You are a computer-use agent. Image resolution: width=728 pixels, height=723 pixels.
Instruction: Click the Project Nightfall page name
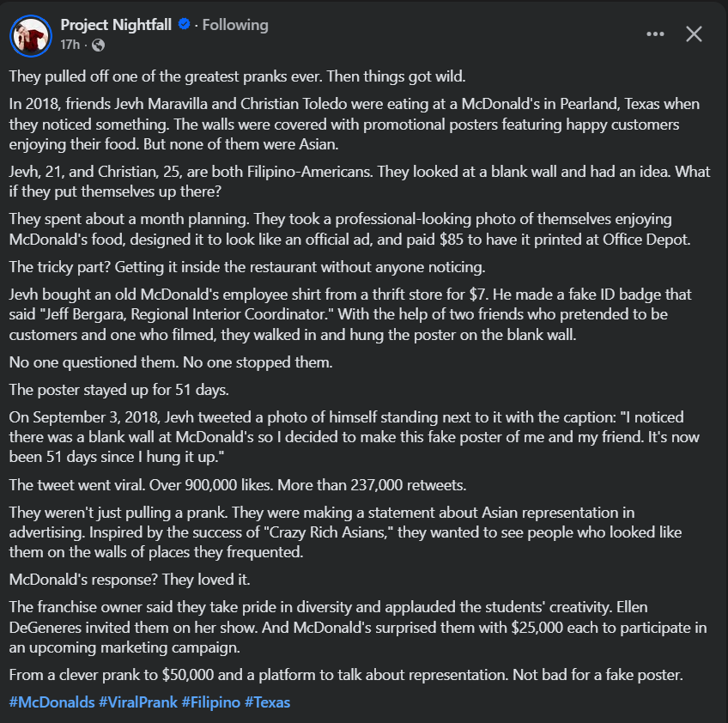tap(116, 25)
